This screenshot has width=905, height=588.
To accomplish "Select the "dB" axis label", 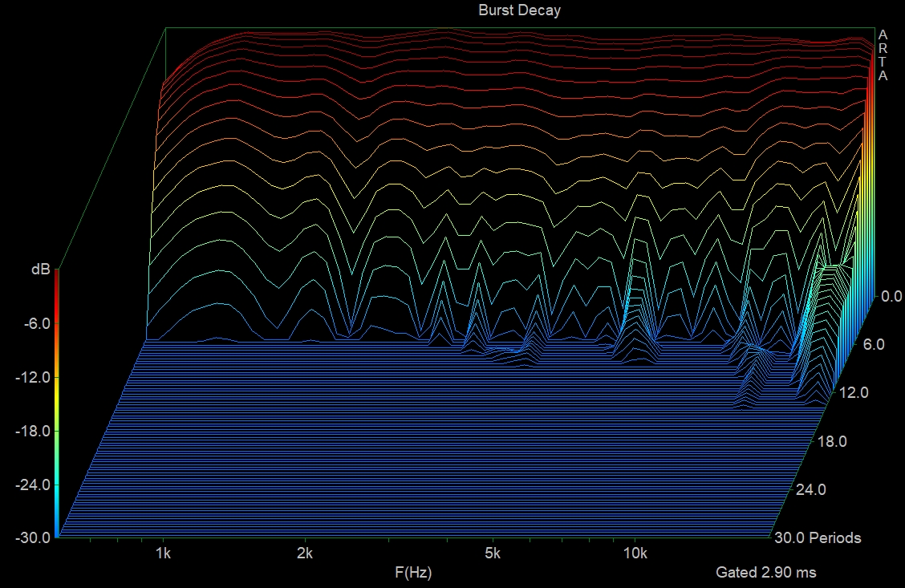I will pos(41,269).
